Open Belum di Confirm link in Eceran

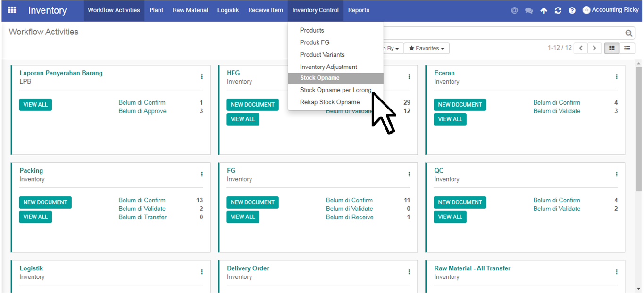coord(557,102)
